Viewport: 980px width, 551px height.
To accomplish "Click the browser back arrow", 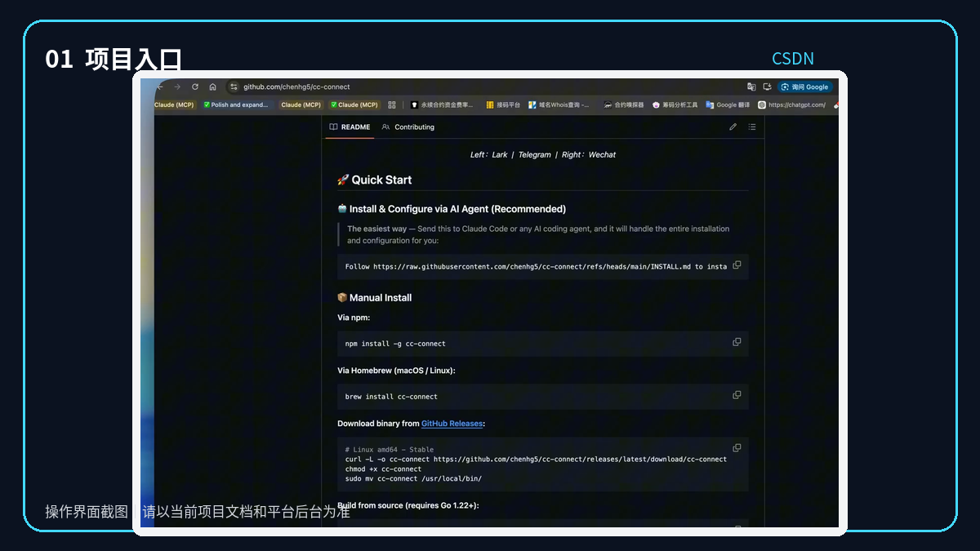I will 160,87.
